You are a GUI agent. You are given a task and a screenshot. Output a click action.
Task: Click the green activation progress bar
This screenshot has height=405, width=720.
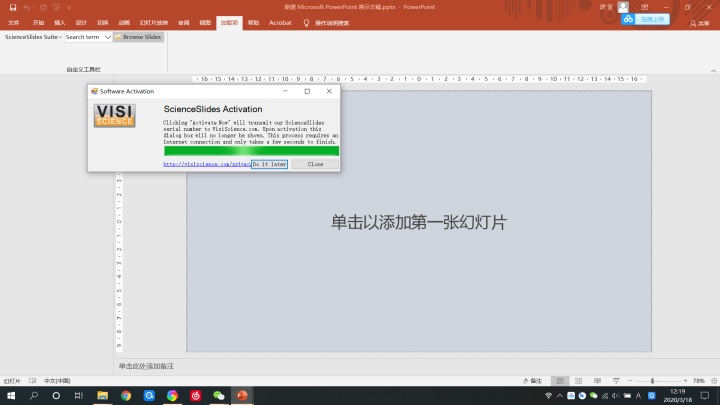tap(251, 151)
